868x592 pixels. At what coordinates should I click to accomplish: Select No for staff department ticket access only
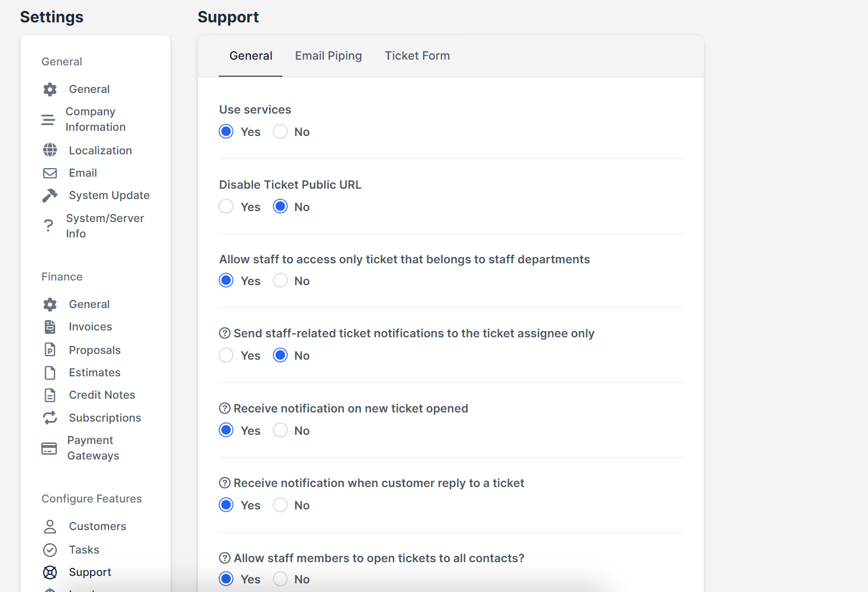click(280, 280)
